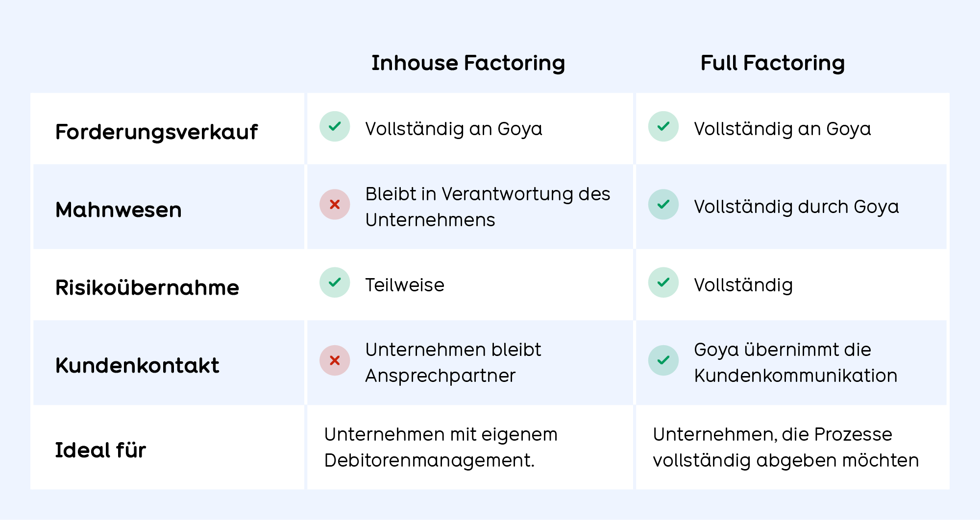The image size is (980, 520).
Task: Click the green checkmark beside Inhouse Forderungsverkauf
Action: point(335,126)
